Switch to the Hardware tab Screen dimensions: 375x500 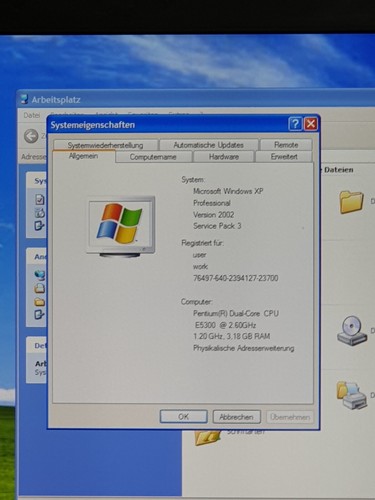[224, 157]
